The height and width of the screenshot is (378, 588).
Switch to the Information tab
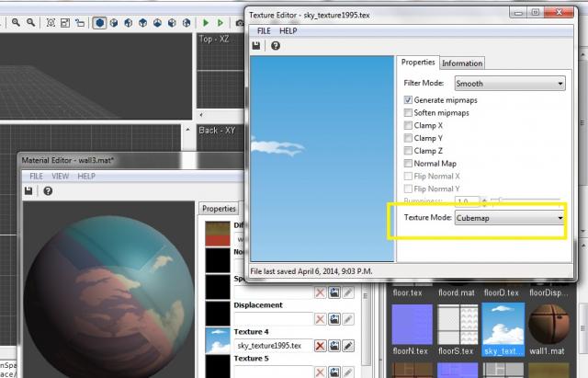[x=462, y=63]
